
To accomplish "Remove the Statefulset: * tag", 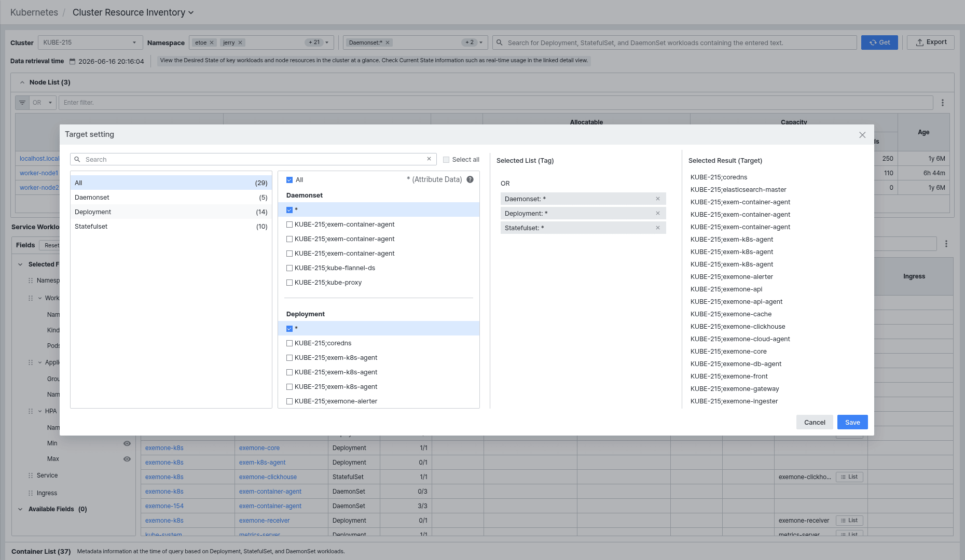I will tap(658, 228).
